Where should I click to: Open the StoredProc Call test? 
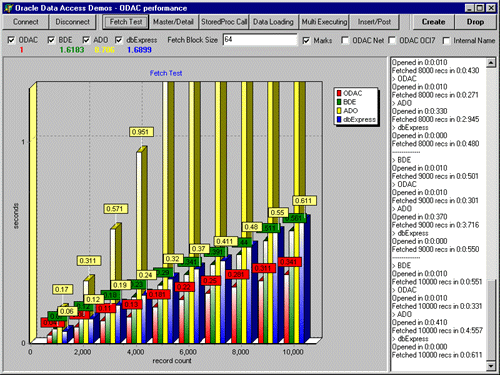tap(224, 22)
